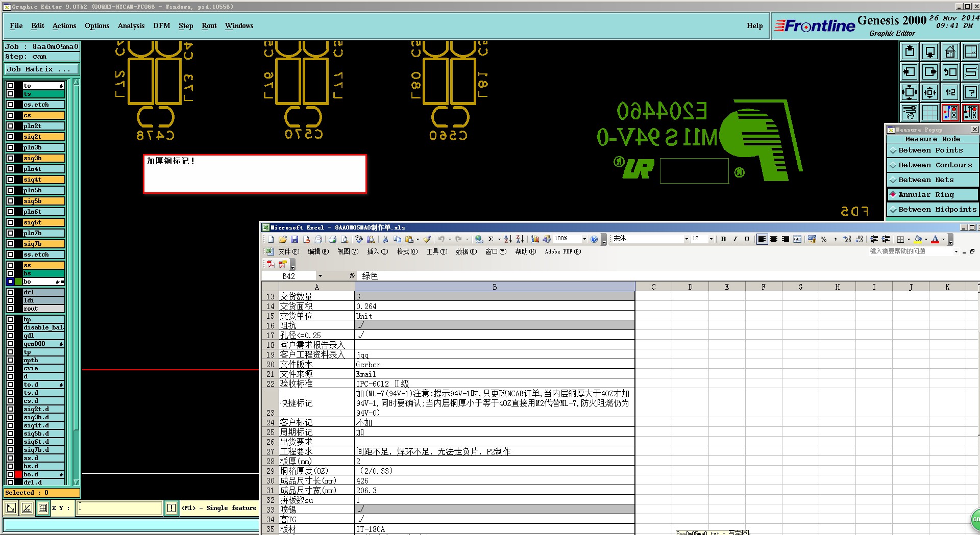Select Between Contours measure mode
The height and width of the screenshot is (535, 980).
coord(933,165)
